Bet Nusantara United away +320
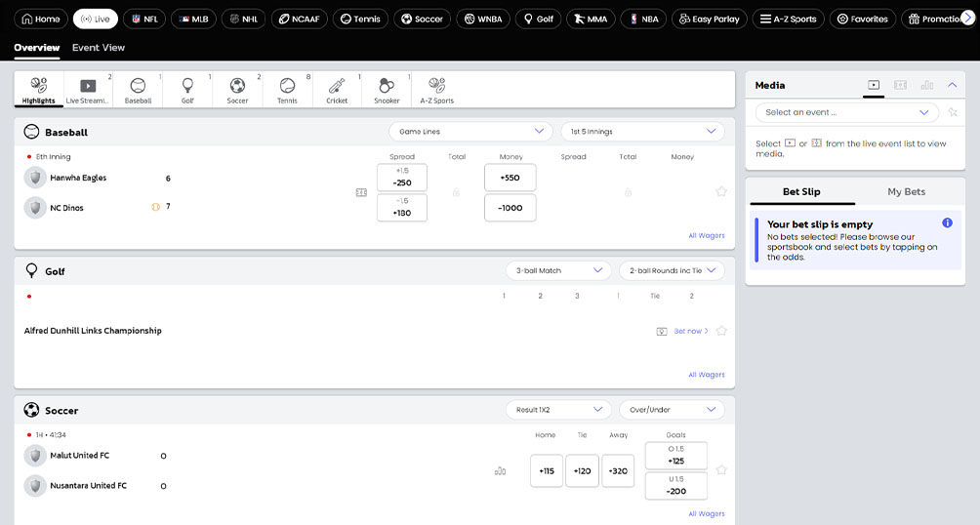The image size is (980, 525). click(x=618, y=470)
